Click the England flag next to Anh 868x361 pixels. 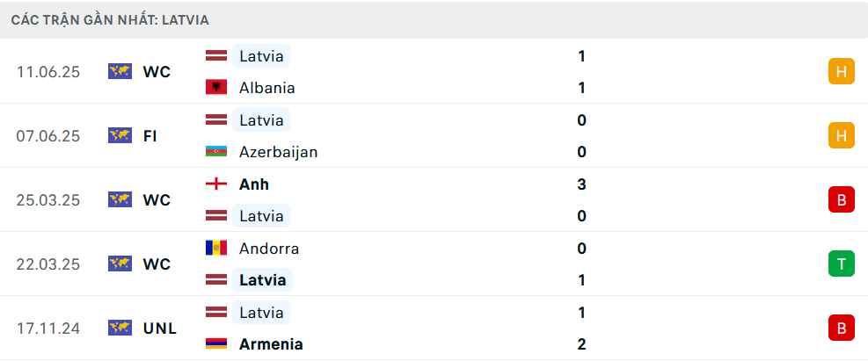[215, 184]
